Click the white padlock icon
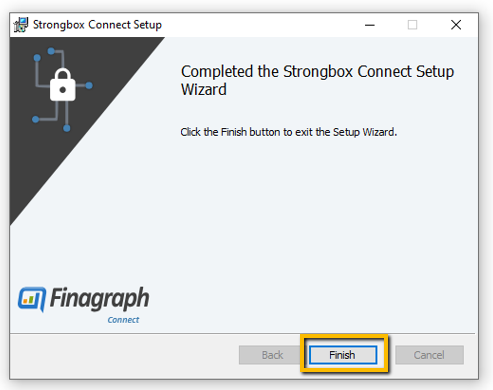Image resolution: width=493 pixels, height=390 pixels. click(x=63, y=85)
